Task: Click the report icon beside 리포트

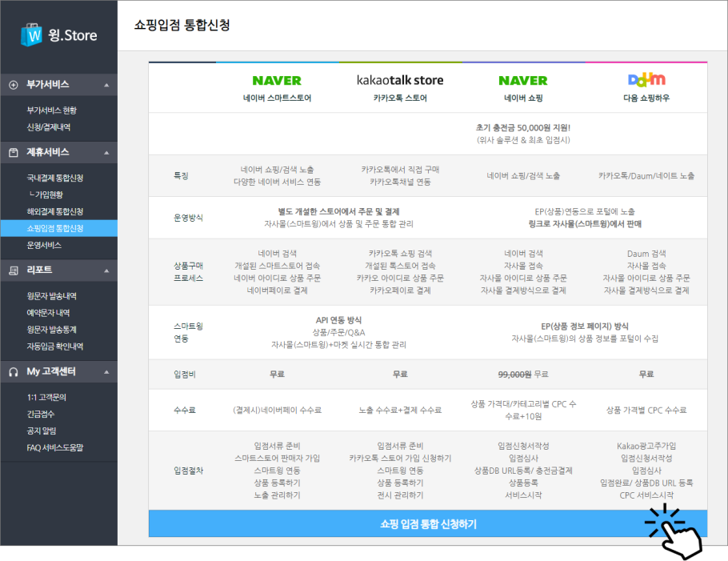Action: [x=14, y=270]
